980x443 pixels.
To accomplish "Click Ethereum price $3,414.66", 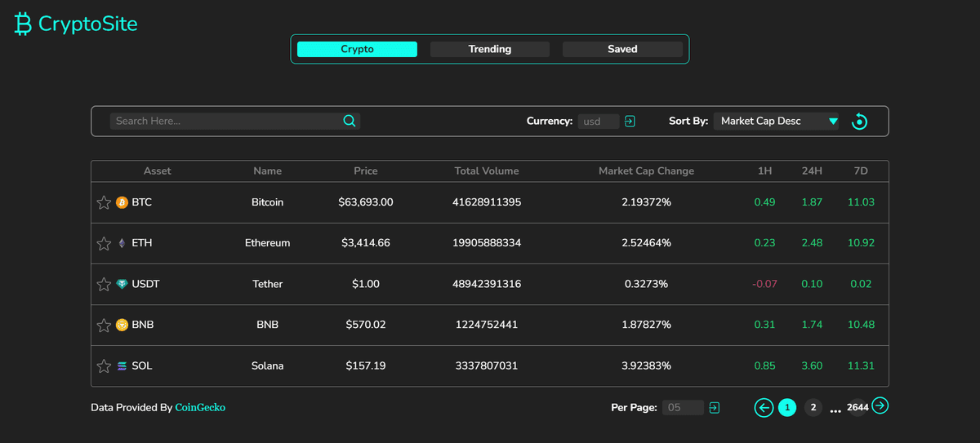I will [x=366, y=243].
